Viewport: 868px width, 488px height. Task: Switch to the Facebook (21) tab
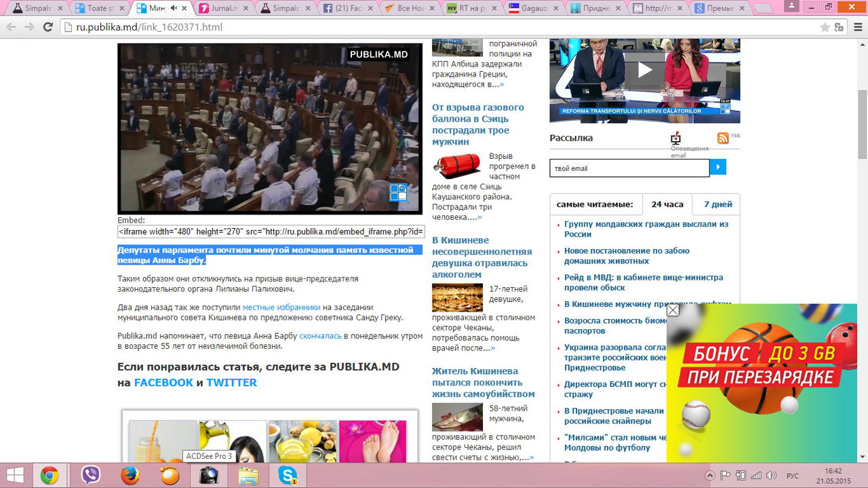tap(349, 9)
